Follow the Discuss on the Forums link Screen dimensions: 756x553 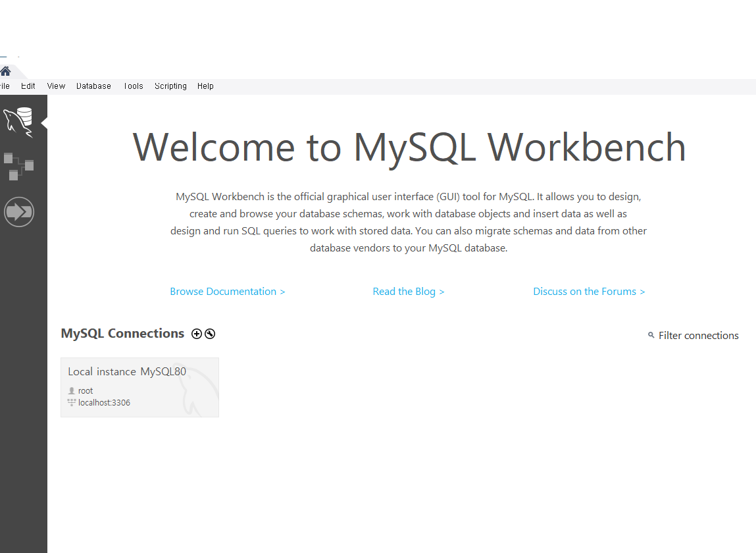589,292
